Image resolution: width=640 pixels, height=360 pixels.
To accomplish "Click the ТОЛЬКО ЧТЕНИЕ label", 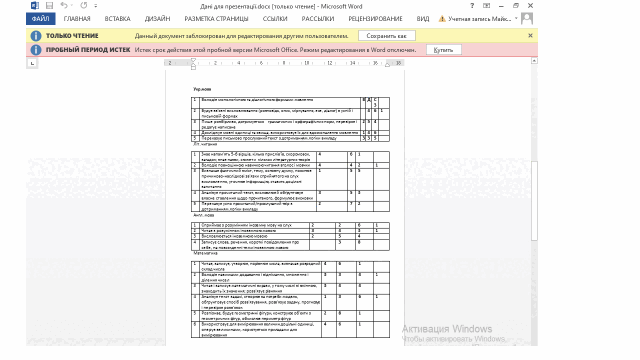I will (x=72, y=36).
